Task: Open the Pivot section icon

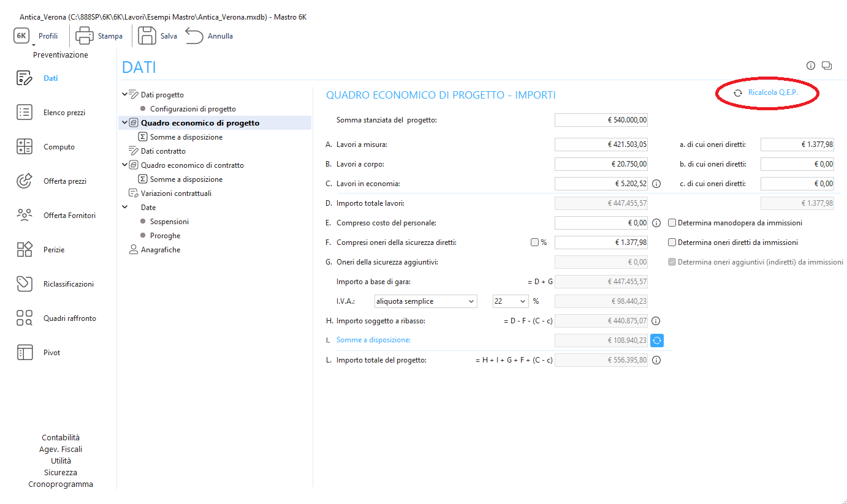Action: tap(25, 353)
